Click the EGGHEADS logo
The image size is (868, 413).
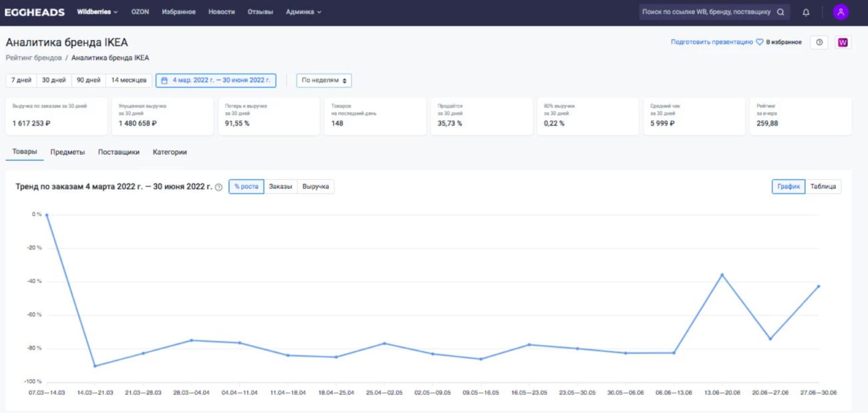35,12
